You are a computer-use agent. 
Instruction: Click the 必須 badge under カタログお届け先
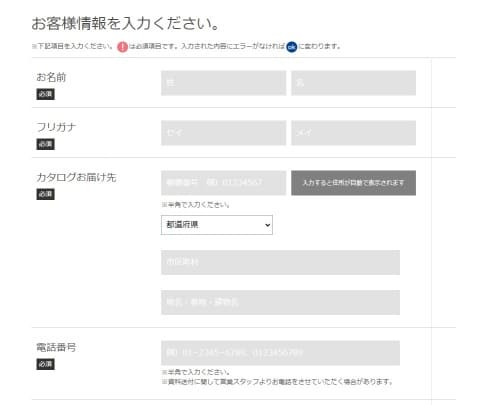click(45, 194)
